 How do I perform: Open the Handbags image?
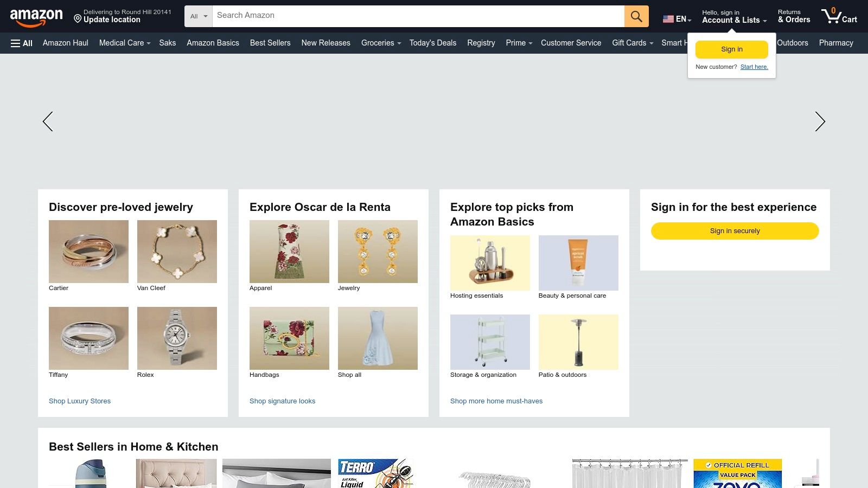pyautogui.click(x=289, y=338)
